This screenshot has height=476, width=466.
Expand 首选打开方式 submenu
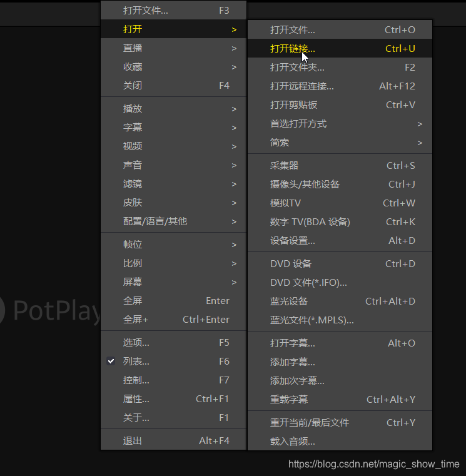(340, 124)
